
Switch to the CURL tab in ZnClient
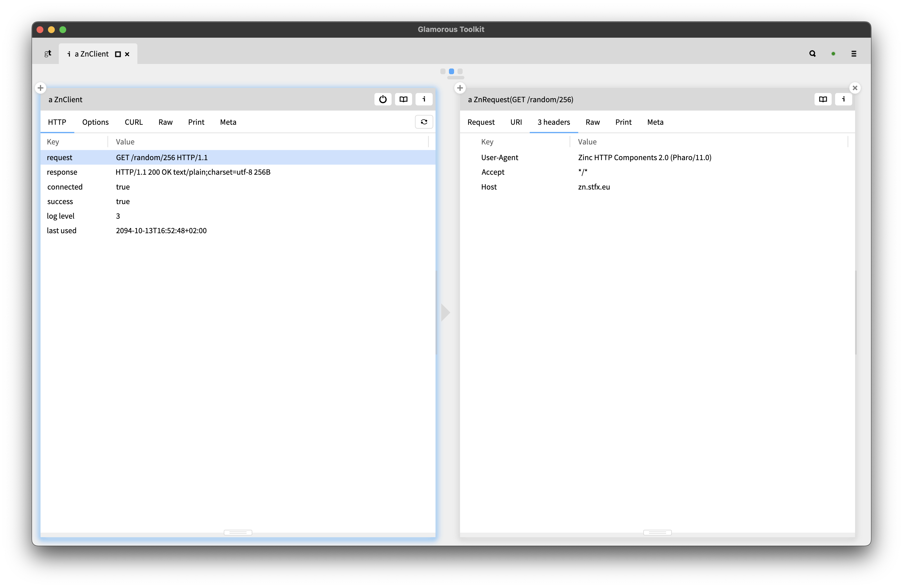tap(134, 122)
